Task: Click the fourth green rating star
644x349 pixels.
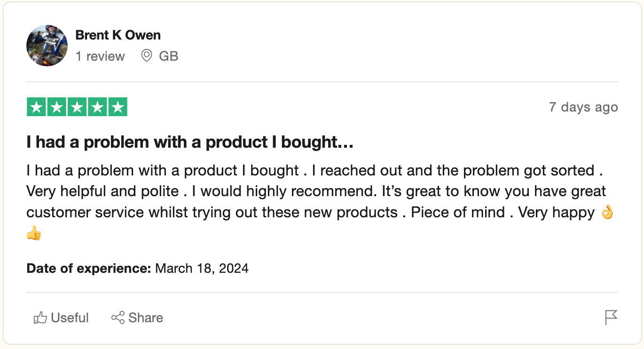Action: (97, 107)
